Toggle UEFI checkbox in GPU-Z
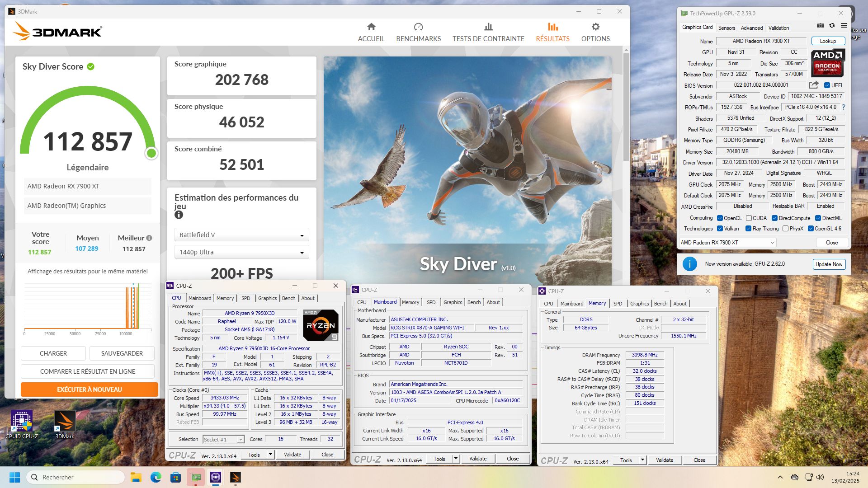The width and height of the screenshot is (868, 488). tap(827, 85)
